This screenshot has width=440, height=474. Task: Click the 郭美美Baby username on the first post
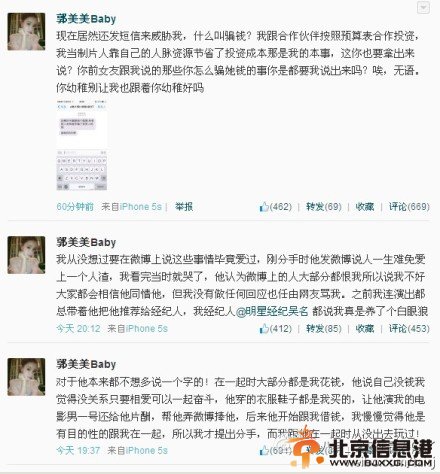pyautogui.click(x=86, y=19)
